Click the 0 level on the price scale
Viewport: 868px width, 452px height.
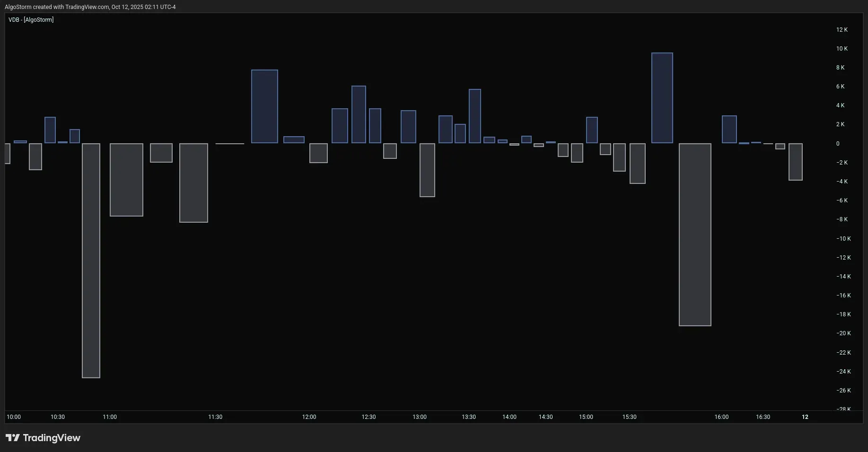838,143
